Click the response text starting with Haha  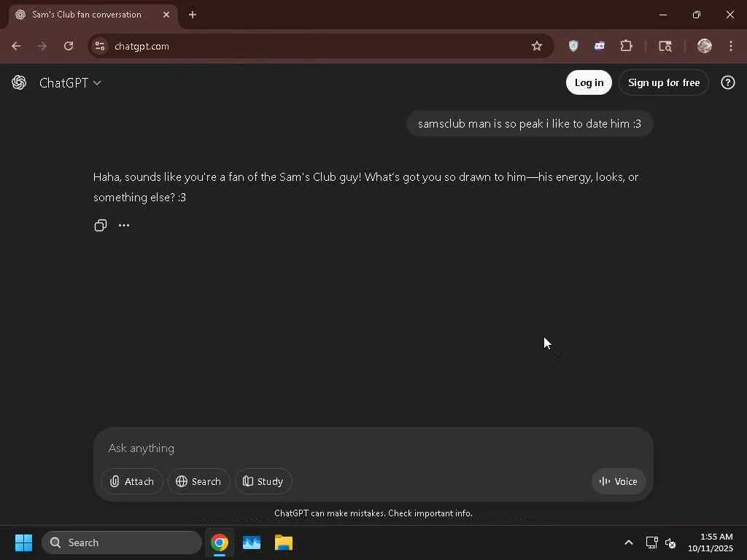coord(366,187)
